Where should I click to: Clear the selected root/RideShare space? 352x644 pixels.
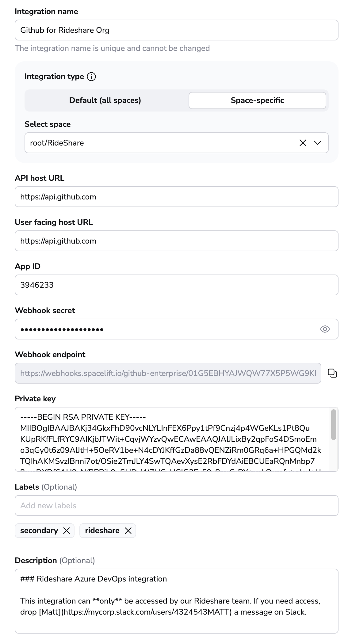(x=303, y=143)
